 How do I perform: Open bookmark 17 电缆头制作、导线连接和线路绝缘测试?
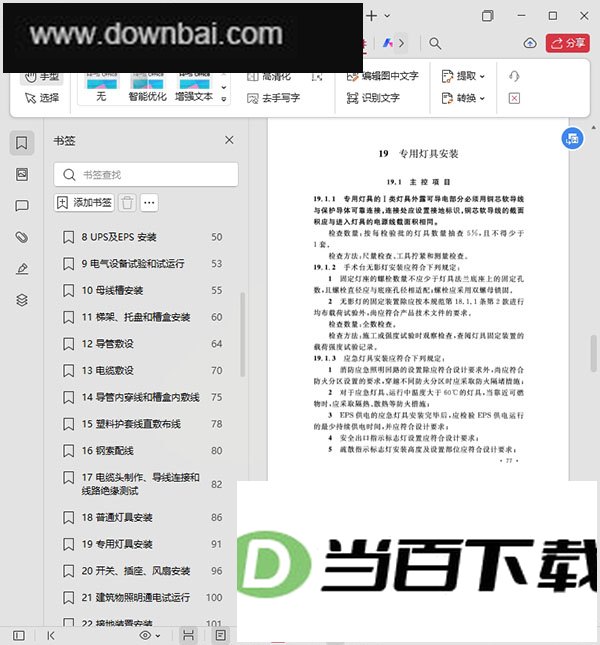coord(142,484)
